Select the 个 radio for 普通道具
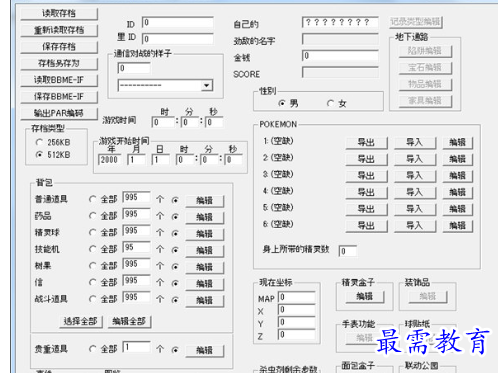Screen dimensions: 498x373 pos(175,200)
